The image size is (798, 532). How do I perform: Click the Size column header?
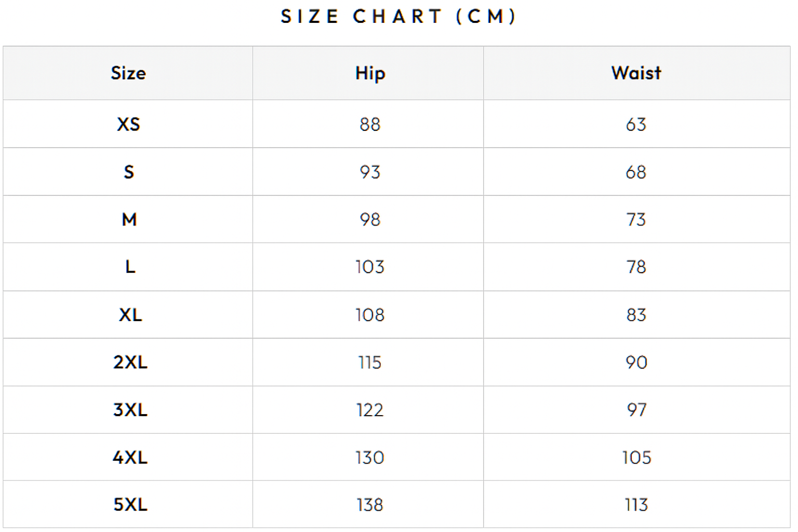[x=128, y=73]
